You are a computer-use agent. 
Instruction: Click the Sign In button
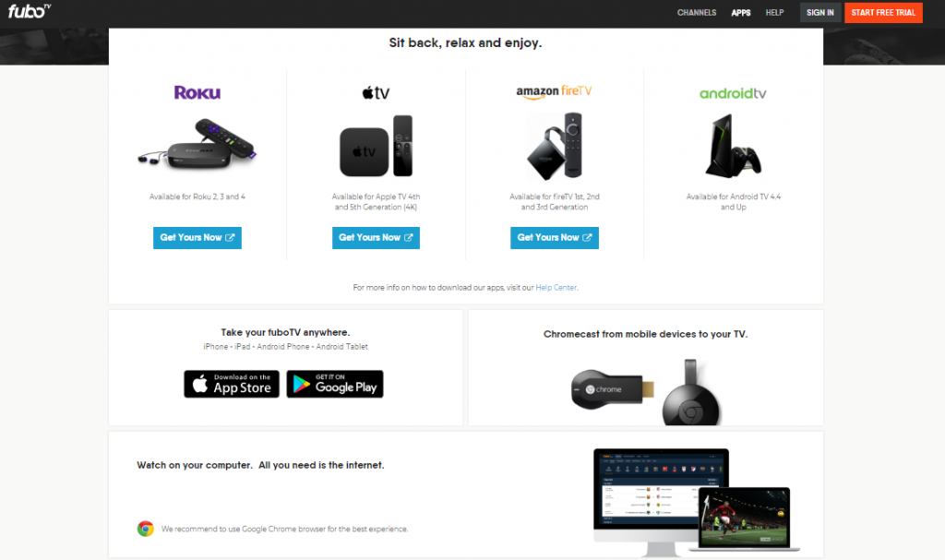point(820,13)
